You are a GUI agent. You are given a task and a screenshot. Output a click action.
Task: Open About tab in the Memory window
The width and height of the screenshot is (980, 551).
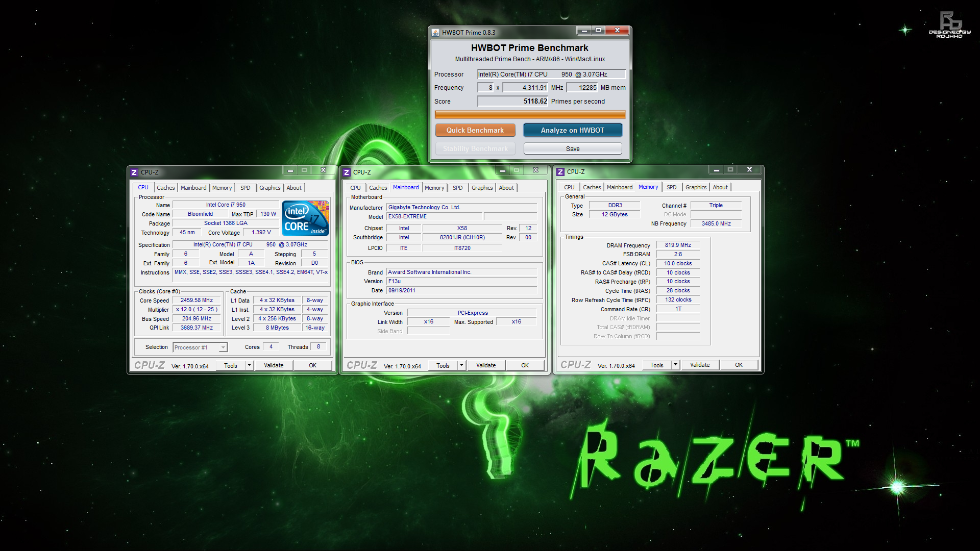(720, 187)
